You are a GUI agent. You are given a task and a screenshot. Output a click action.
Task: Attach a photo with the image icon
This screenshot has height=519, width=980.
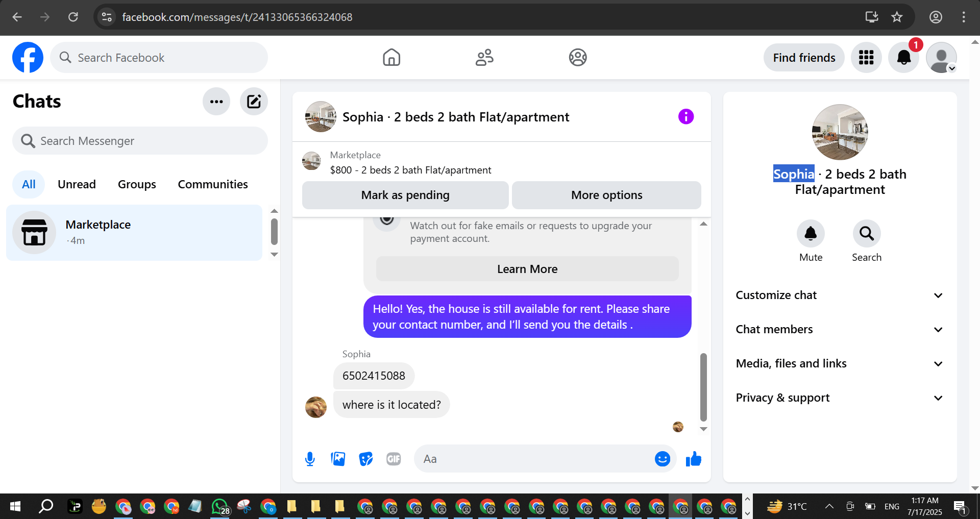tap(338, 459)
